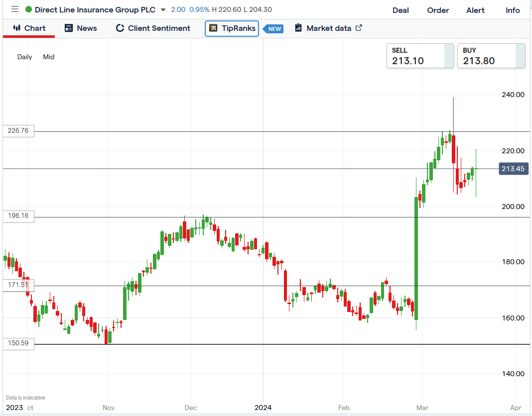Image resolution: width=532 pixels, height=416 pixels.
Task: Select the 171.51 horizontal line label
Action: (18, 285)
